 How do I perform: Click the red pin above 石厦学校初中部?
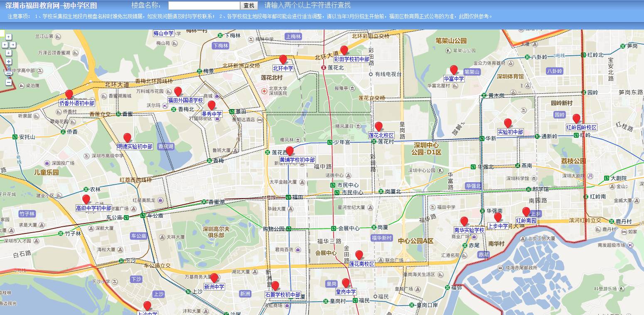tap(275, 286)
